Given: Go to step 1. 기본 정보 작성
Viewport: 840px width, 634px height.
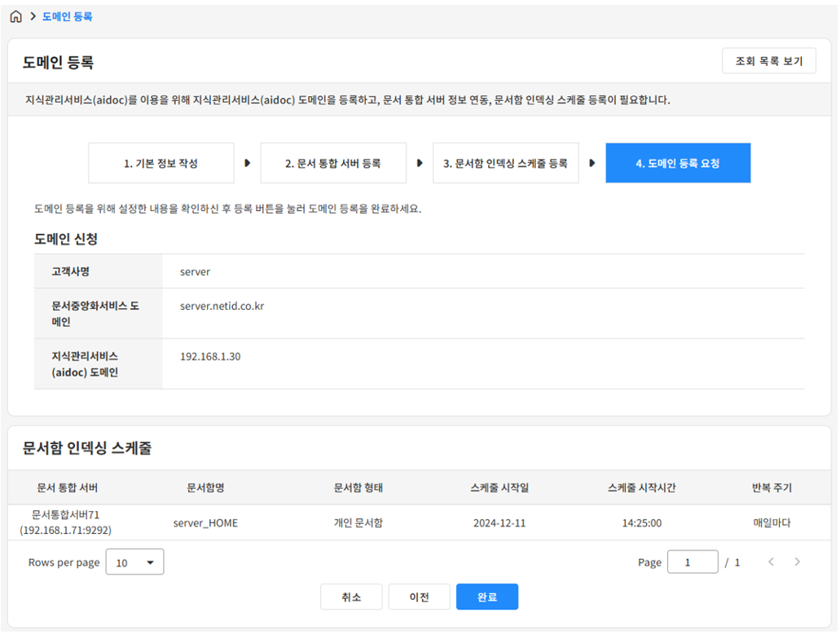Looking at the screenshot, I should pyautogui.click(x=161, y=163).
